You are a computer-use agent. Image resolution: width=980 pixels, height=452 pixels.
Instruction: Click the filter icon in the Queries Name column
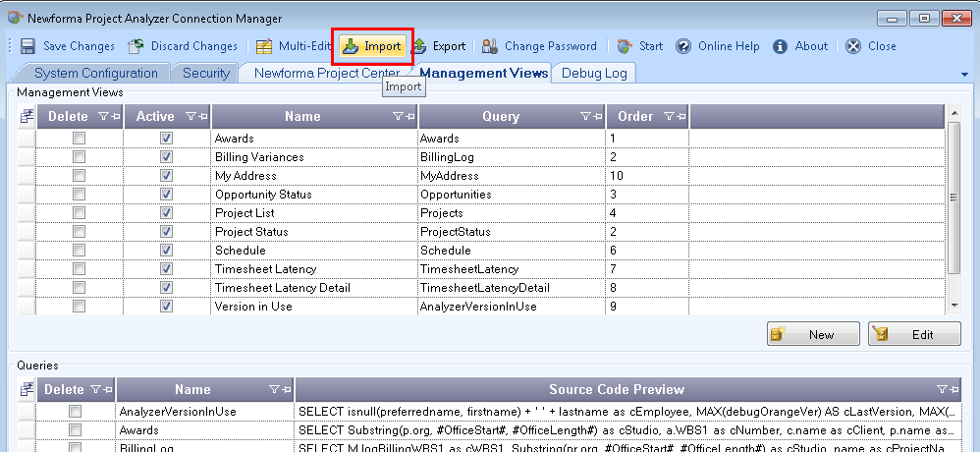click(x=274, y=389)
